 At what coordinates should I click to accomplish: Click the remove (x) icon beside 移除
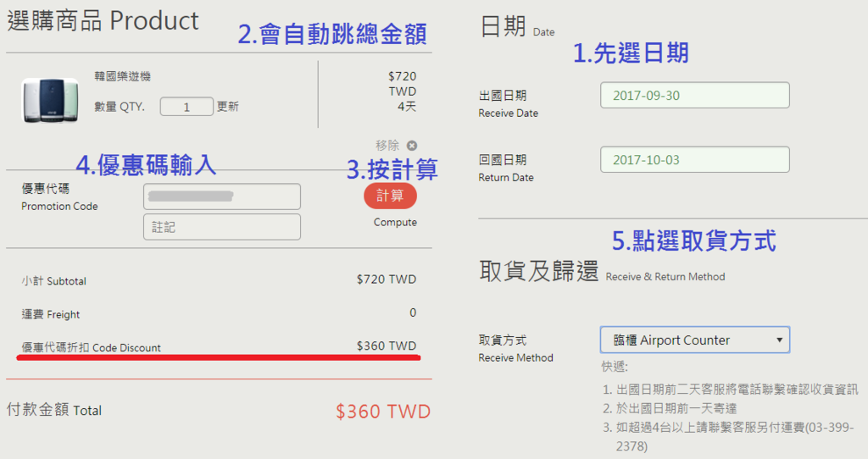coord(412,146)
